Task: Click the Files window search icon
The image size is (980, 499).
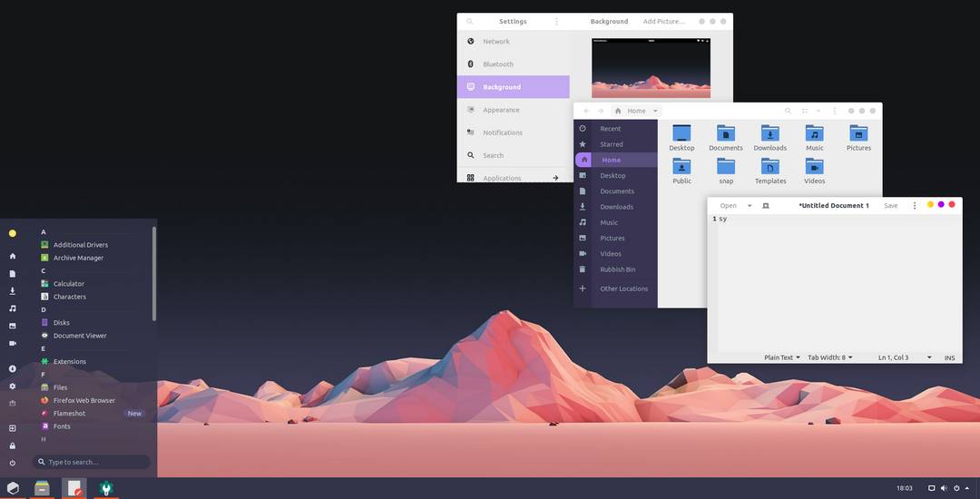Action: coord(789,111)
